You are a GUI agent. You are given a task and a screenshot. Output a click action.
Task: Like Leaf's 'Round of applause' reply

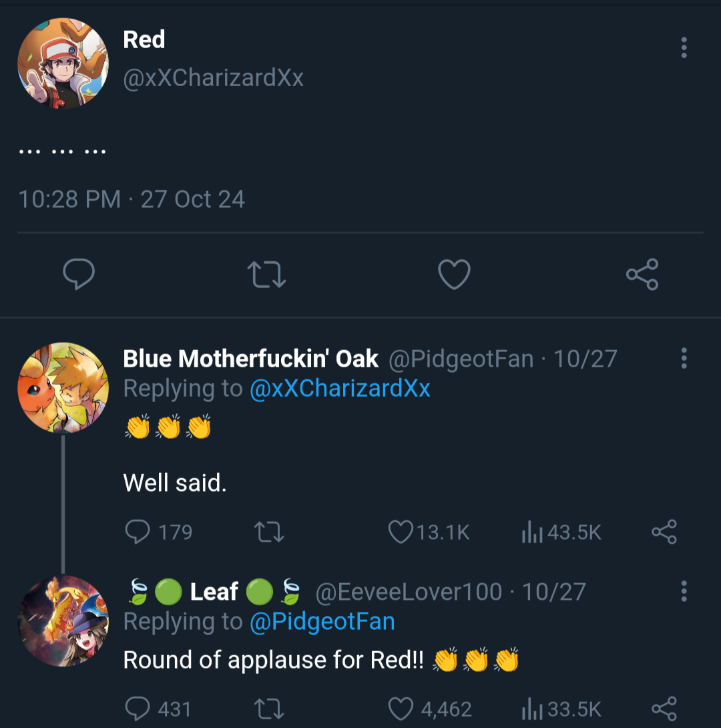tap(401, 708)
